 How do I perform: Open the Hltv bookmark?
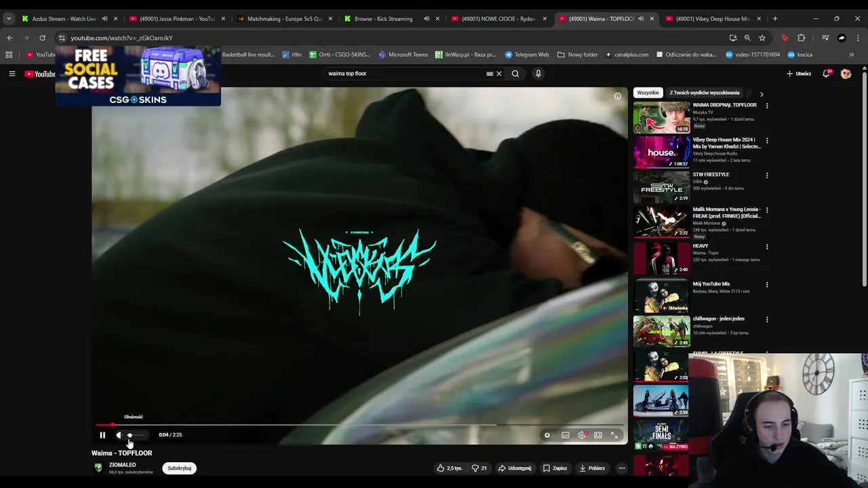click(x=292, y=54)
